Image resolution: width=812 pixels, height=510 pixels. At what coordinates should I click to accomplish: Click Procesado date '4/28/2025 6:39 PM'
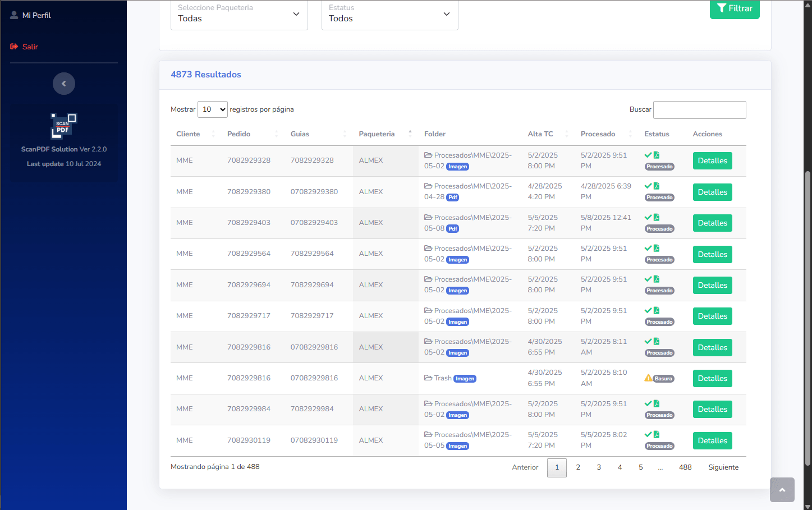point(606,192)
